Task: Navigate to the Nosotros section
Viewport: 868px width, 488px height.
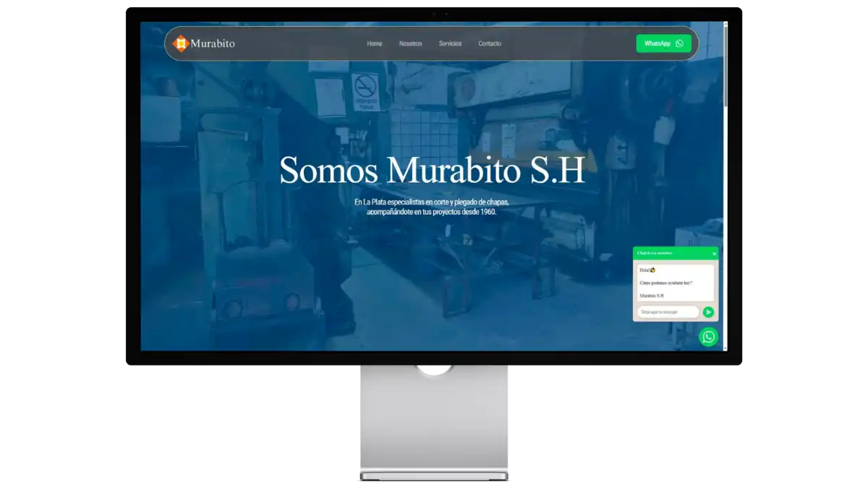Action: (x=411, y=43)
